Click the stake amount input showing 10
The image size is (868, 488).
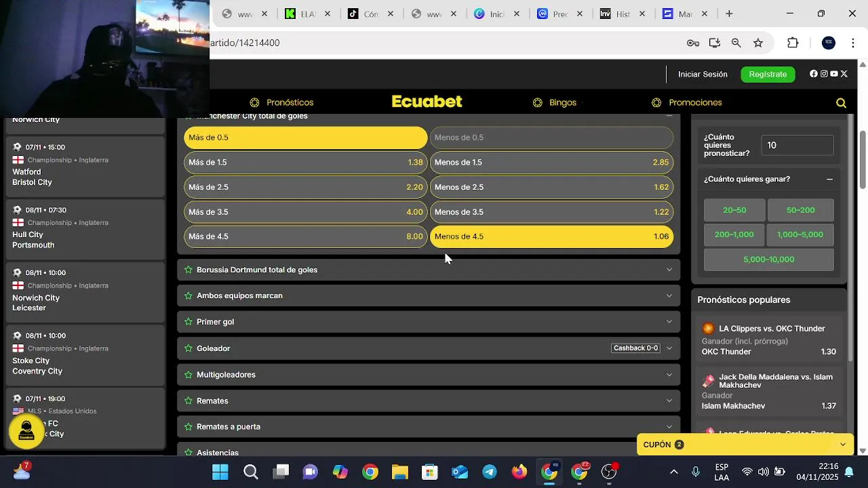(x=797, y=145)
